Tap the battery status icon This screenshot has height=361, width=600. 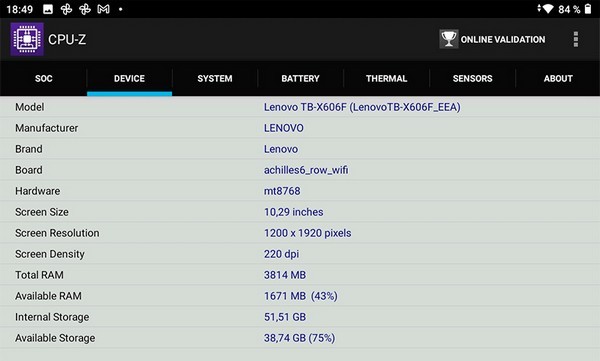(588, 9)
